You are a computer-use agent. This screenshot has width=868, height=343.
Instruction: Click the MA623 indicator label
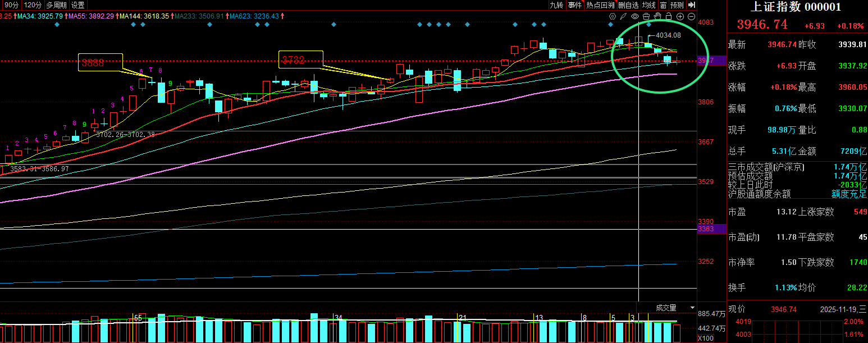[x=254, y=16]
